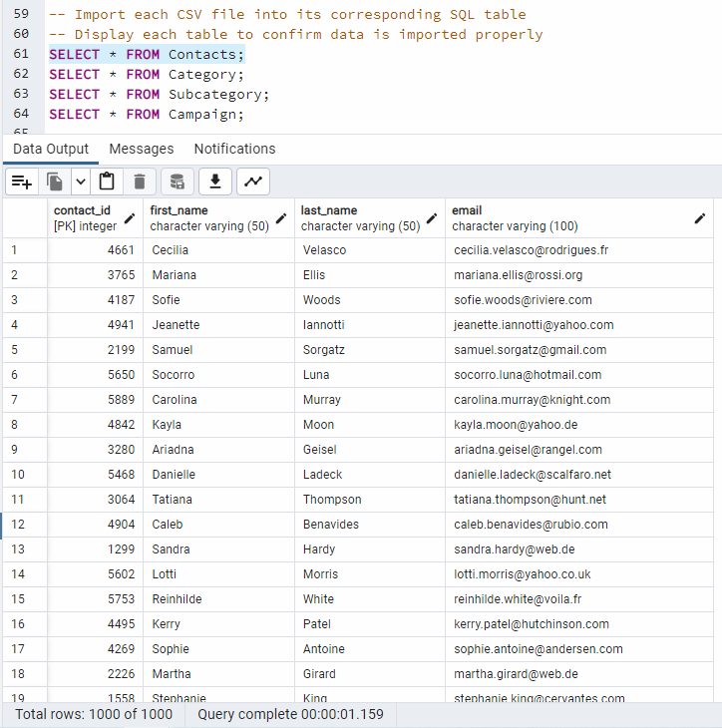Click contact_id cell 1299

click(95, 549)
